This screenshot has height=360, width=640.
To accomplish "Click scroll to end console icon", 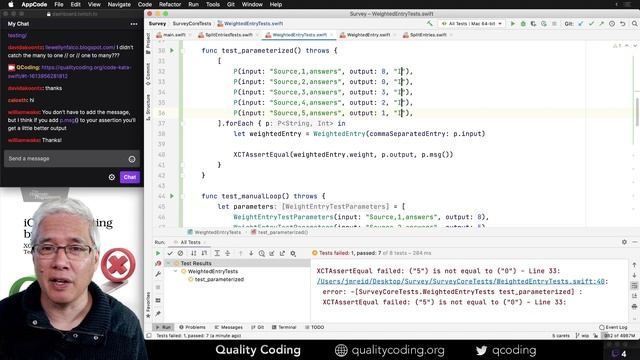I will click(634, 296).
